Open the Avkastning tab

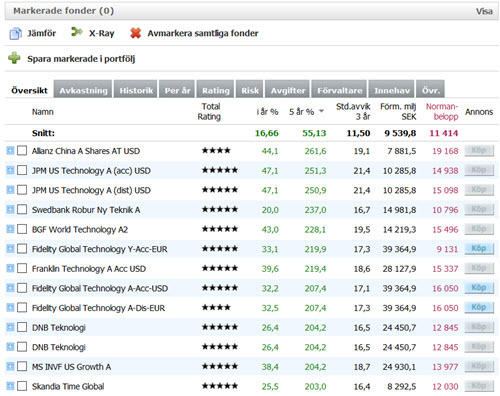click(83, 90)
